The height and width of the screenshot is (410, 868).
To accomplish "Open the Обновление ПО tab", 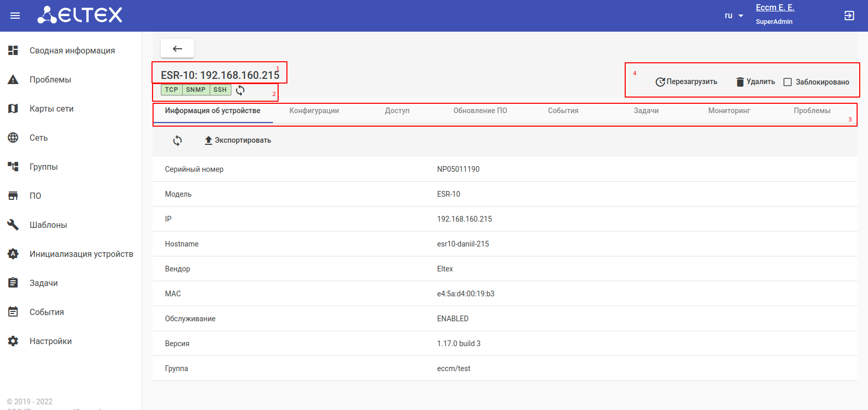I will [480, 111].
